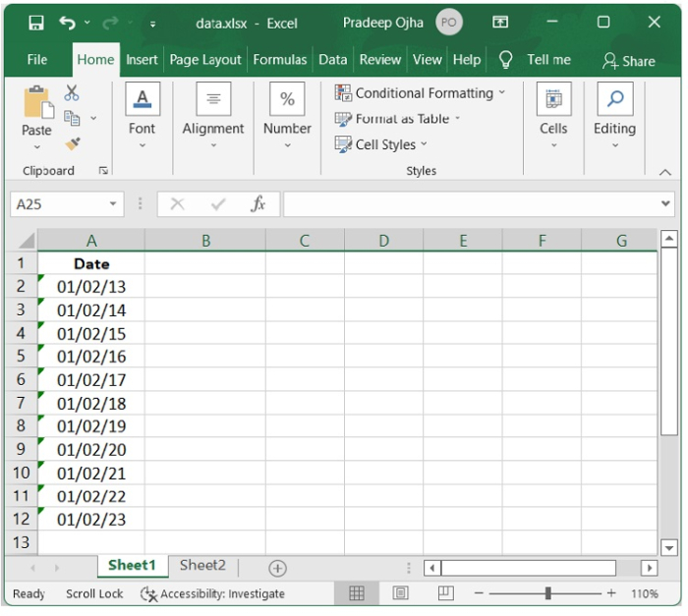Switch to the Review tab
Viewport: 688px width, 616px height.
click(x=380, y=60)
